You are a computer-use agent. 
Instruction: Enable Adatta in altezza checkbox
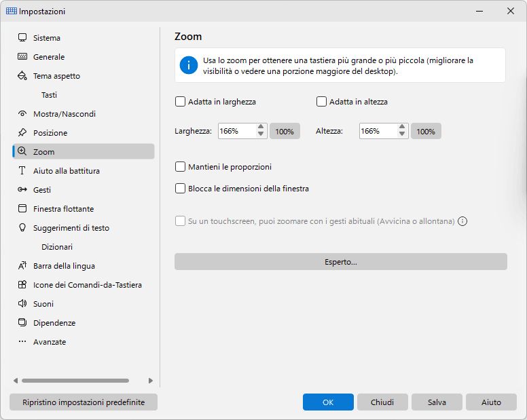pyautogui.click(x=321, y=102)
